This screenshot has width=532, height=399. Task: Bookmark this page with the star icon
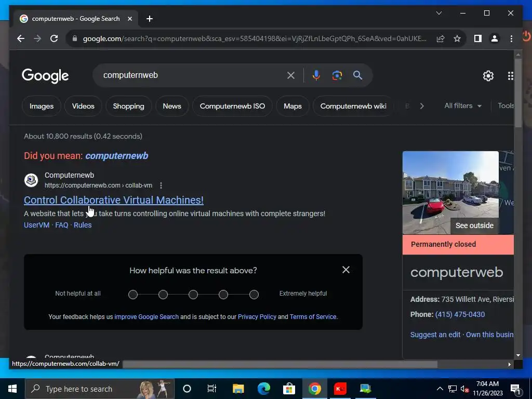457,38
